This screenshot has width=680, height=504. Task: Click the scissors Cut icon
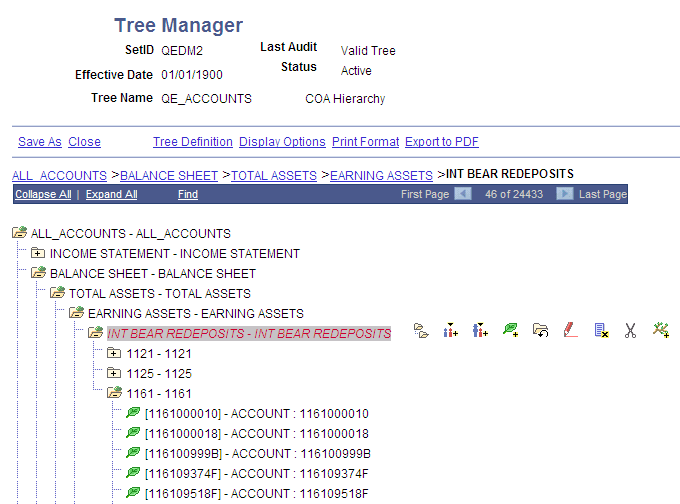tap(630, 331)
